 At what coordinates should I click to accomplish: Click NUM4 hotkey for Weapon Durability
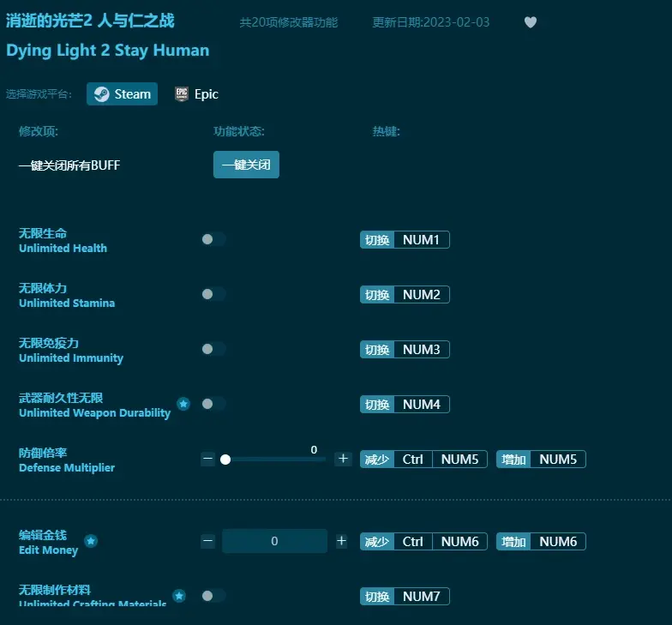pyautogui.click(x=422, y=405)
